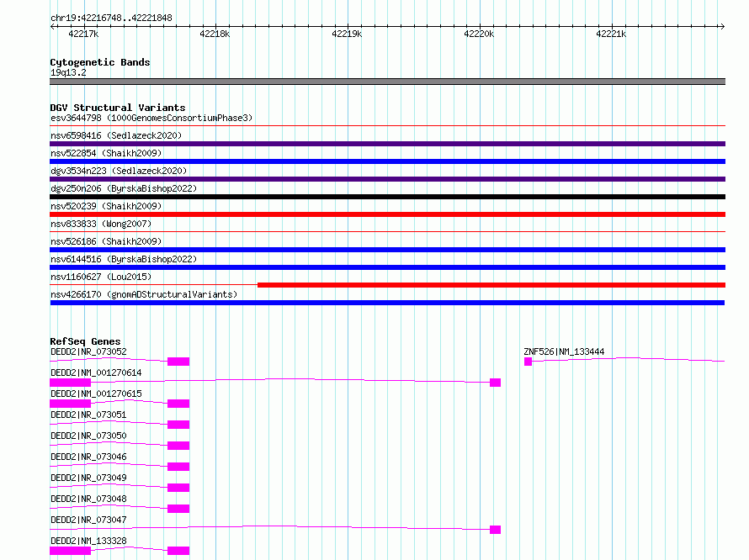
Task: Select variant label esv3644798 (1000GenomesConsortiumPhase3)
Action: click(x=151, y=118)
